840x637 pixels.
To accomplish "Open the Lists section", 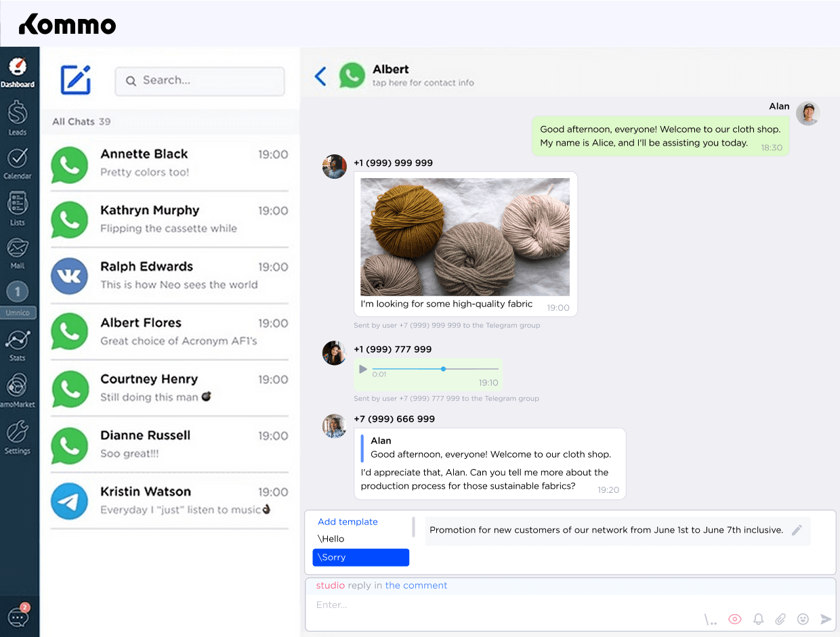I will point(18,208).
